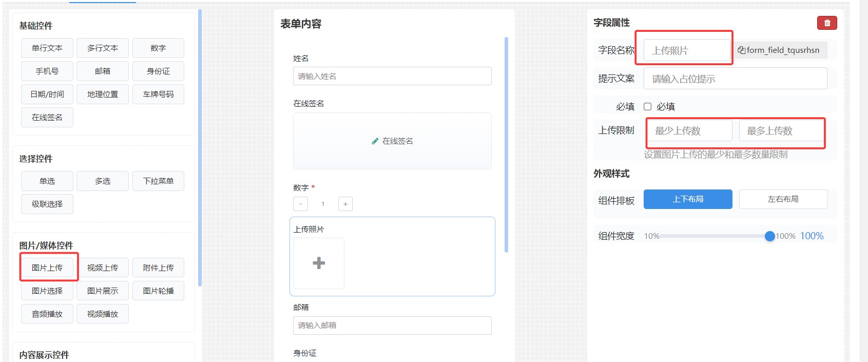Image resolution: width=868 pixels, height=362 pixels.
Task: Click the left control panel scrollbar
Action: (200, 148)
